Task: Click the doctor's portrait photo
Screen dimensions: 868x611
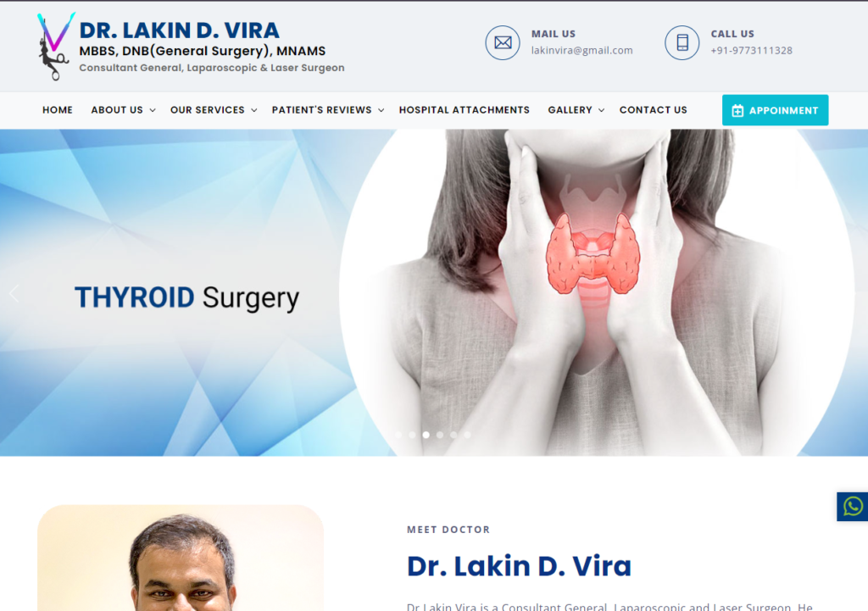Action: 181,558
